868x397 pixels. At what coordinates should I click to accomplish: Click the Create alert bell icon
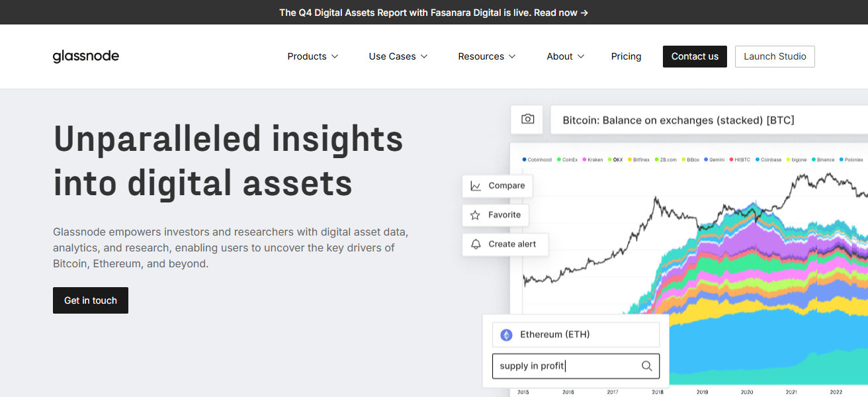475,244
